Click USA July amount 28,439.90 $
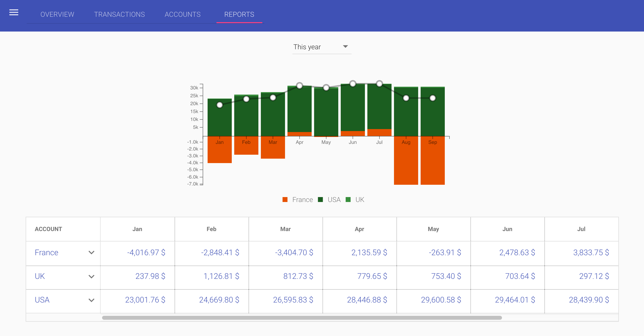 (589, 300)
